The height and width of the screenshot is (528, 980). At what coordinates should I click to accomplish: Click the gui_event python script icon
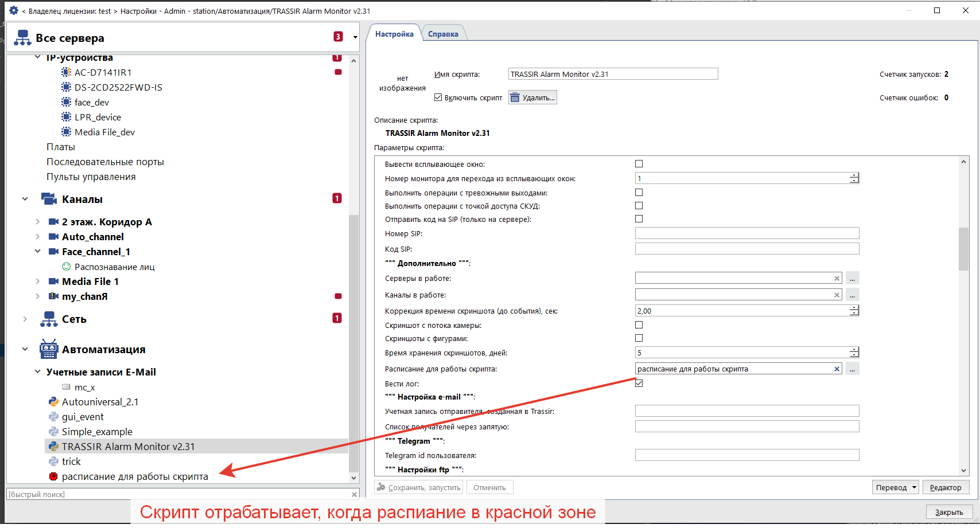click(53, 417)
